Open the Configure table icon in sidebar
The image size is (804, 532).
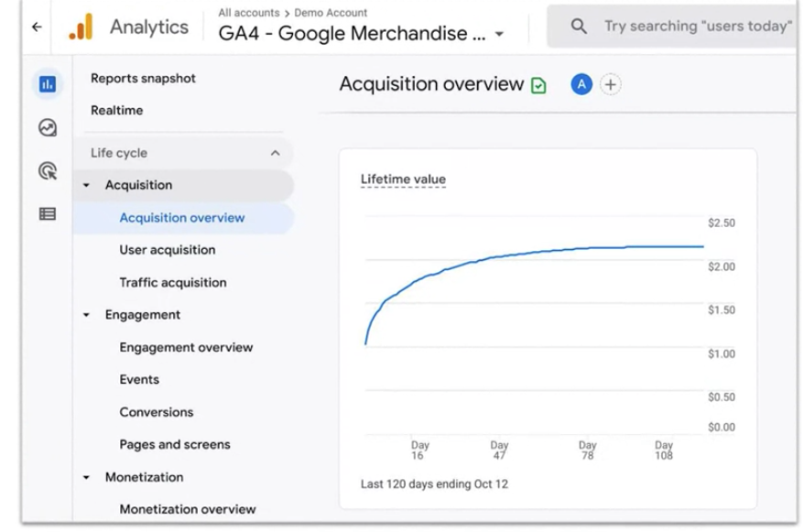[x=48, y=213]
